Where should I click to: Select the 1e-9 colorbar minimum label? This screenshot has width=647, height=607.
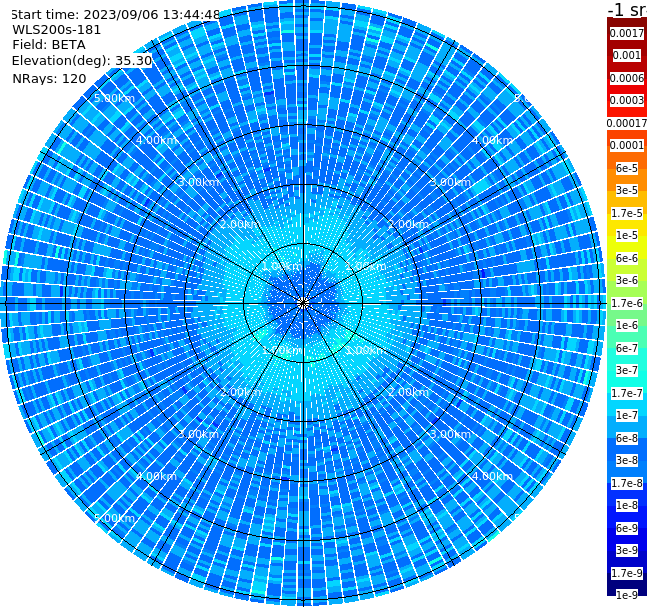[x=627, y=595]
